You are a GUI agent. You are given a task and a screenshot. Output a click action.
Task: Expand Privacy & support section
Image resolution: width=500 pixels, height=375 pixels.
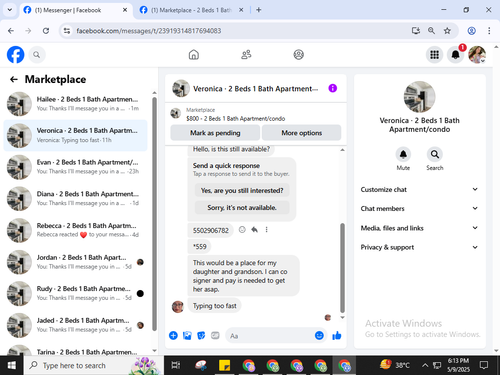click(419, 247)
